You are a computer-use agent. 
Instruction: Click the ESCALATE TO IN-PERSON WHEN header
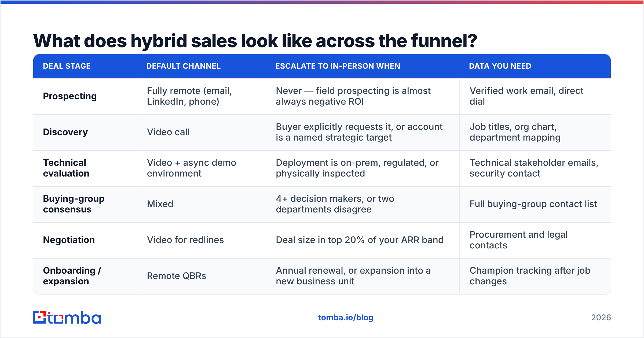[338, 66]
